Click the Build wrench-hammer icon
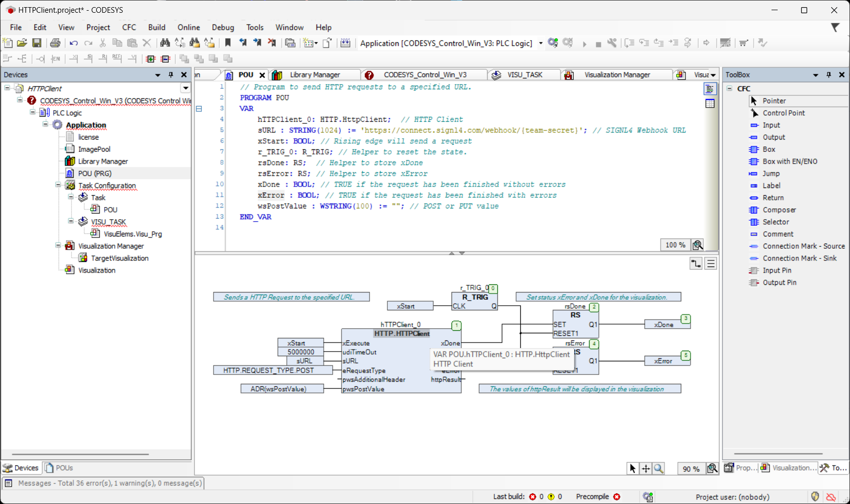The image size is (850, 504). coord(612,43)
